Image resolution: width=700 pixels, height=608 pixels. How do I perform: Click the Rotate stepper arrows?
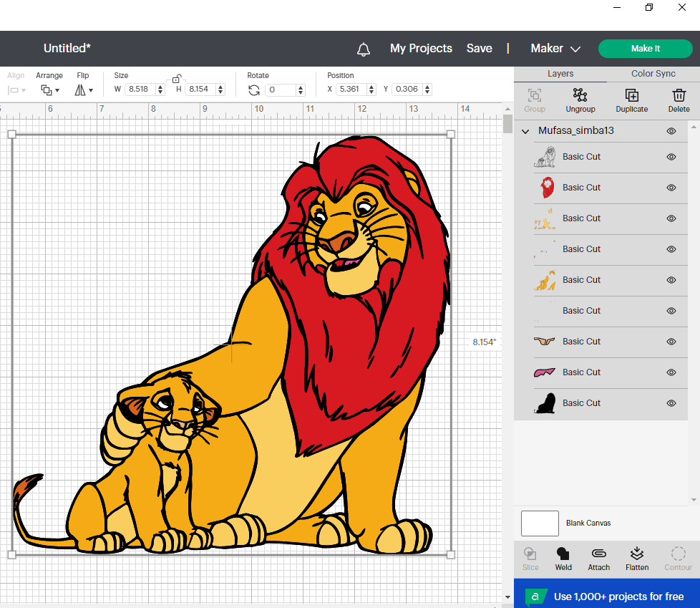(301, 90)
